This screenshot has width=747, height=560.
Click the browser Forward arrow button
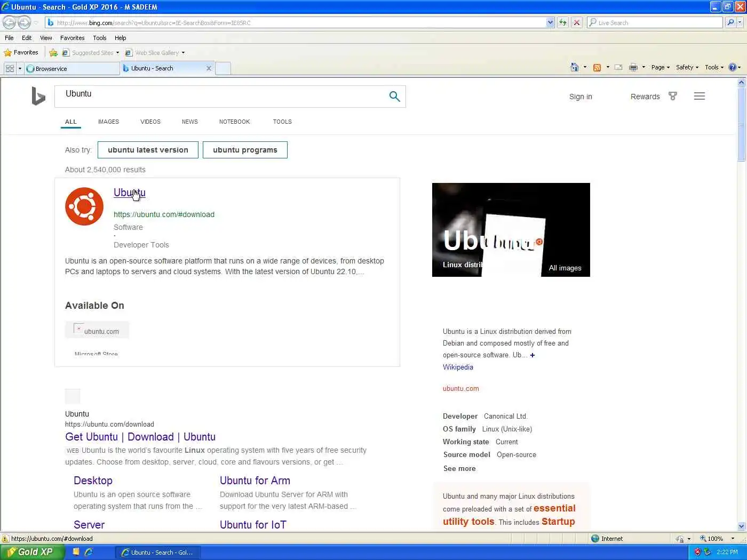(24, 22)
